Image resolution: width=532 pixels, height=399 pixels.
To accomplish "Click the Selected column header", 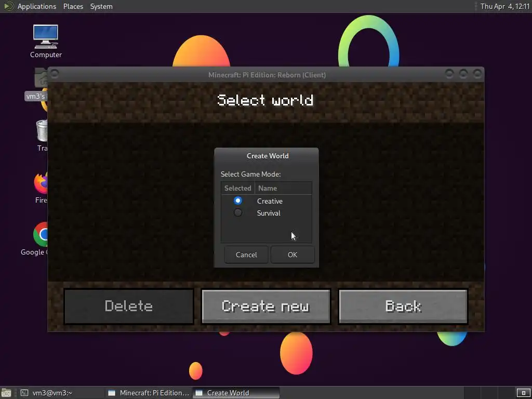I will tap(237, 188).
